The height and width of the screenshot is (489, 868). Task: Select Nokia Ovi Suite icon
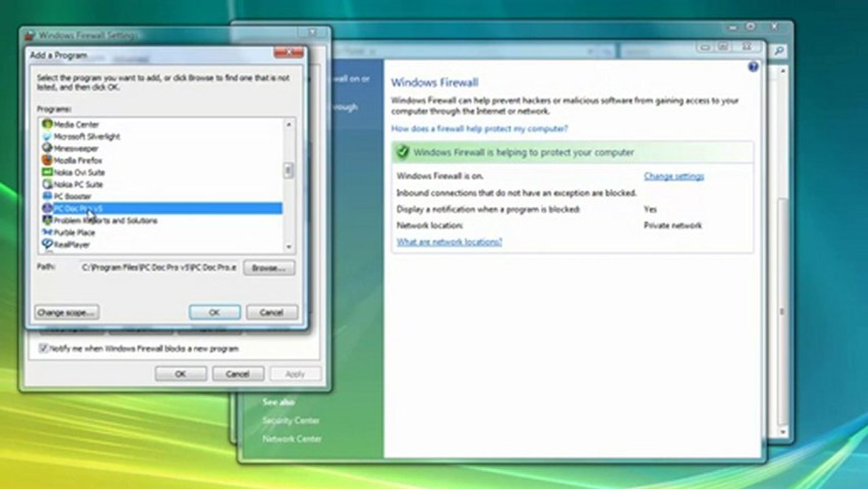[47, 173]
